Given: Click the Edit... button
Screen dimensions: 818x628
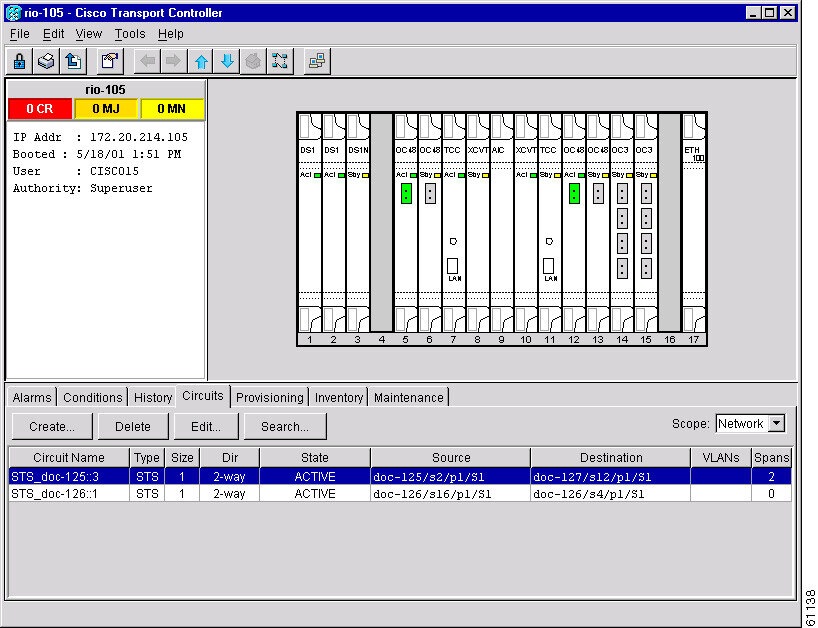Looking at the screenshot, I should (206, 427).
